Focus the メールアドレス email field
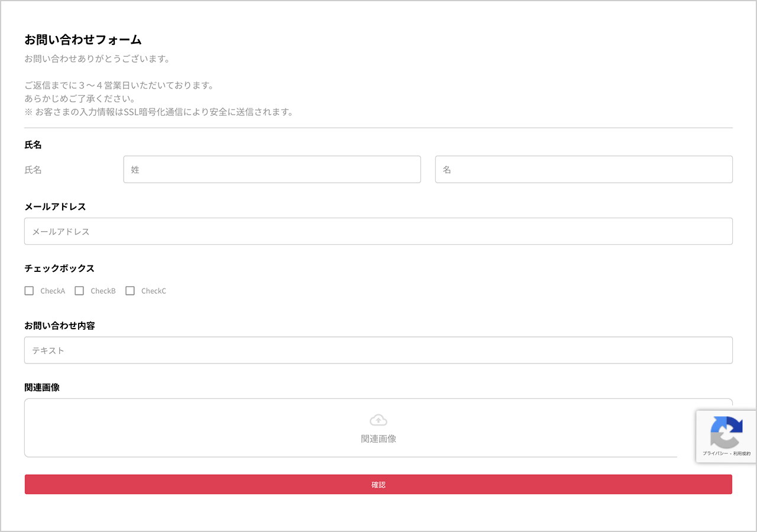Screen dimensions: 757x532 [378, 231]
